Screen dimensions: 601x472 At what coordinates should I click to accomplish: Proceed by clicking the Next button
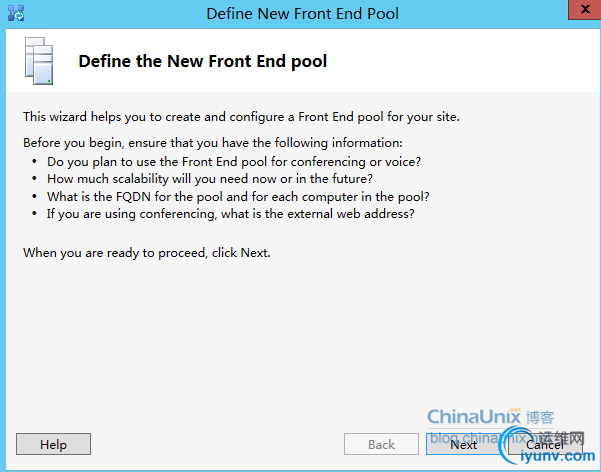[464, 444]
